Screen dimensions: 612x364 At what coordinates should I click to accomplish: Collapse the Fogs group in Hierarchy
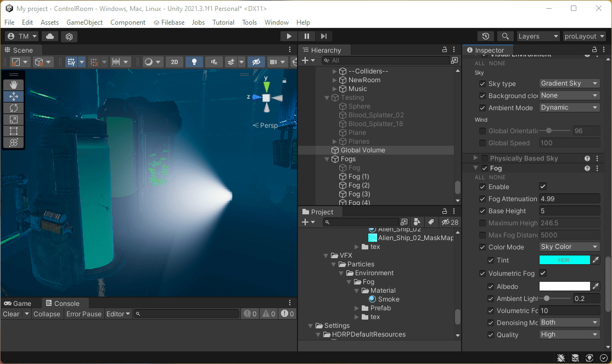pos(327,158)
